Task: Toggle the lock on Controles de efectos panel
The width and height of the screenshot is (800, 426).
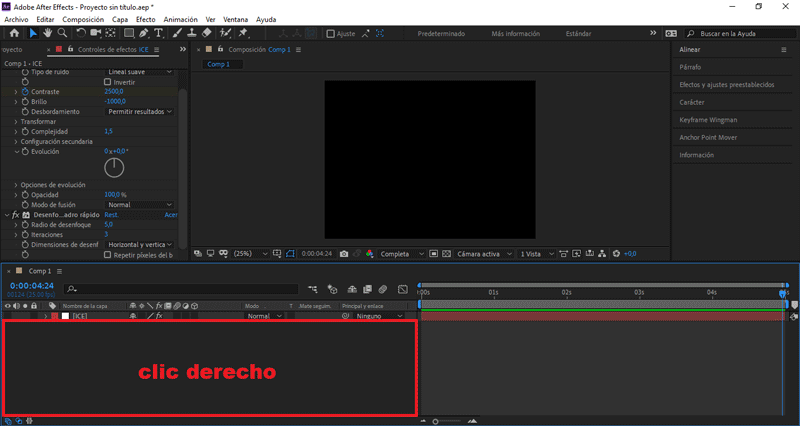Action: click(70, 49)
